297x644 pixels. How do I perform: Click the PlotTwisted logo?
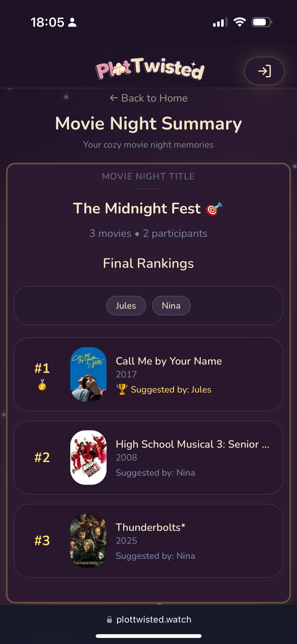tap(150, 69)
